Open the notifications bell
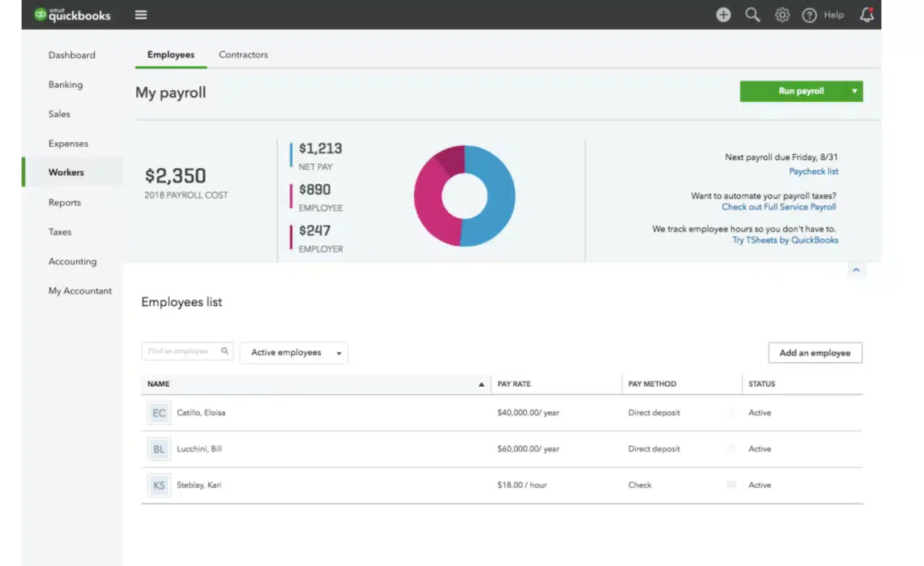 coord(866,15)
